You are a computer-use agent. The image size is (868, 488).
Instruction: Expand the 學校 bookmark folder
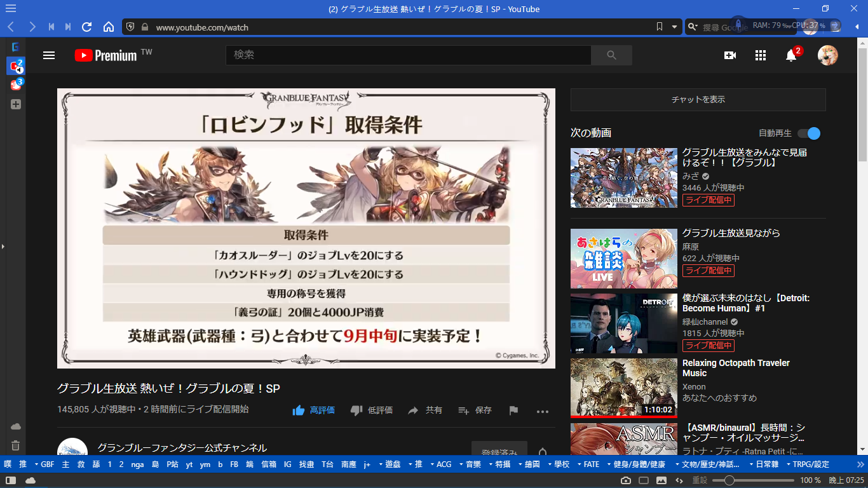tap(559, 464)
